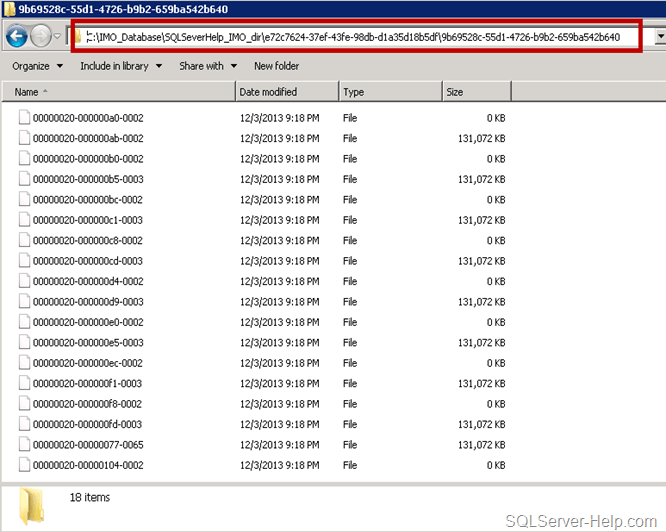Click the Back navigation arrow button
This screenshot has height=532, width=666.
point(16,37)
